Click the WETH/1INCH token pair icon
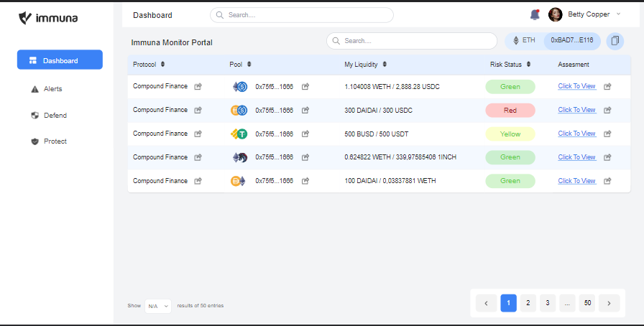Viewport: 644px width, 326px height. (x=239, y=157)
